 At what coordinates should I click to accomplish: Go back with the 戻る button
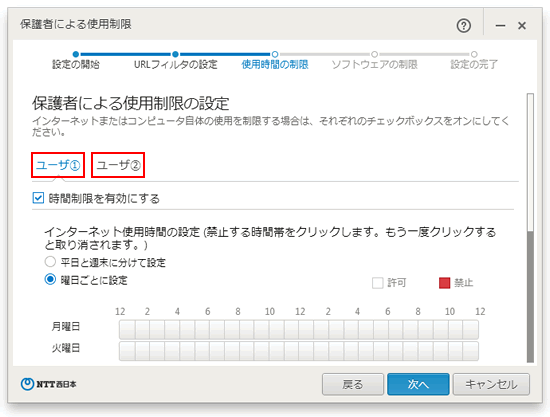[x=353, y=384]
